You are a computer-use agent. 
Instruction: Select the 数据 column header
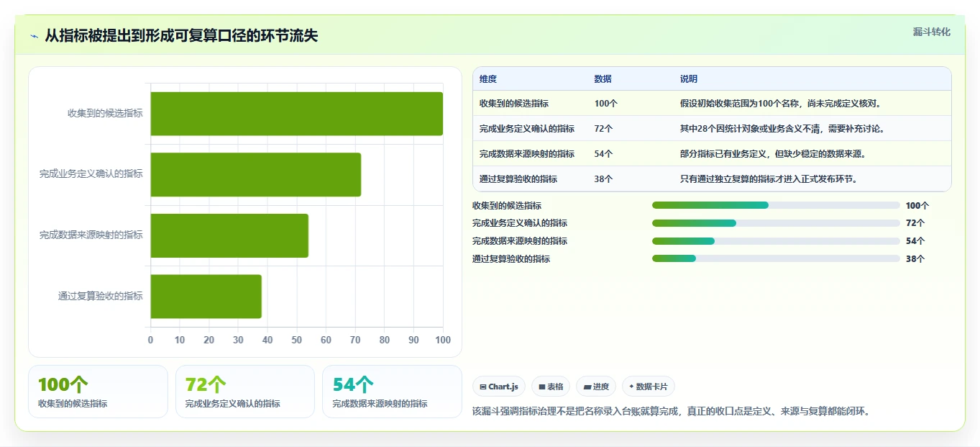pyautogui.click(x=603, y=79)
